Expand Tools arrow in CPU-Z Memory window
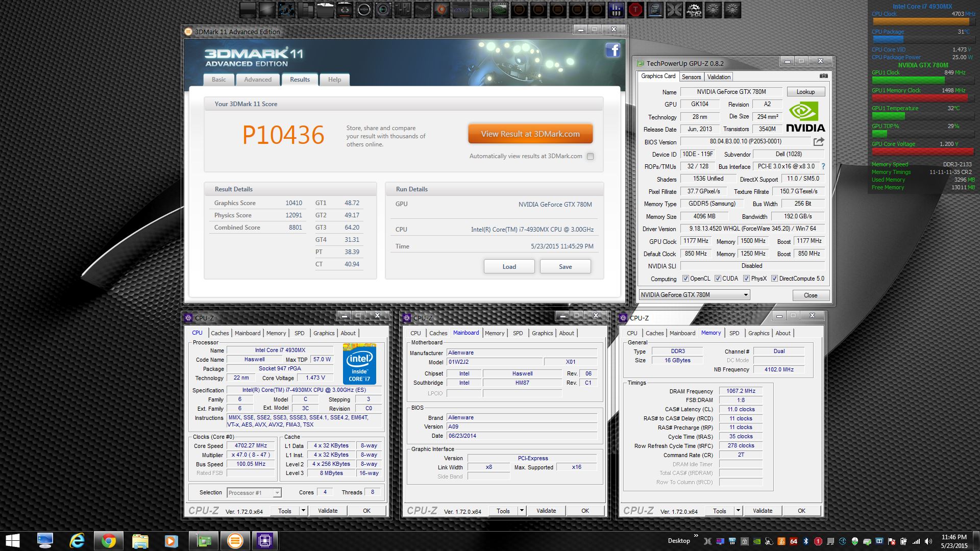This screenshot has height=551, width=980. coord(738,511)
